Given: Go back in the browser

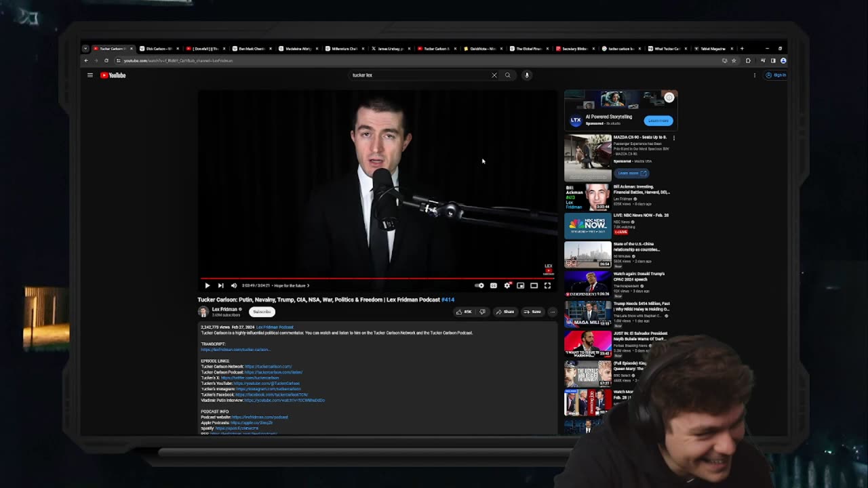Looking at the screenshot, I should (86, 60).
